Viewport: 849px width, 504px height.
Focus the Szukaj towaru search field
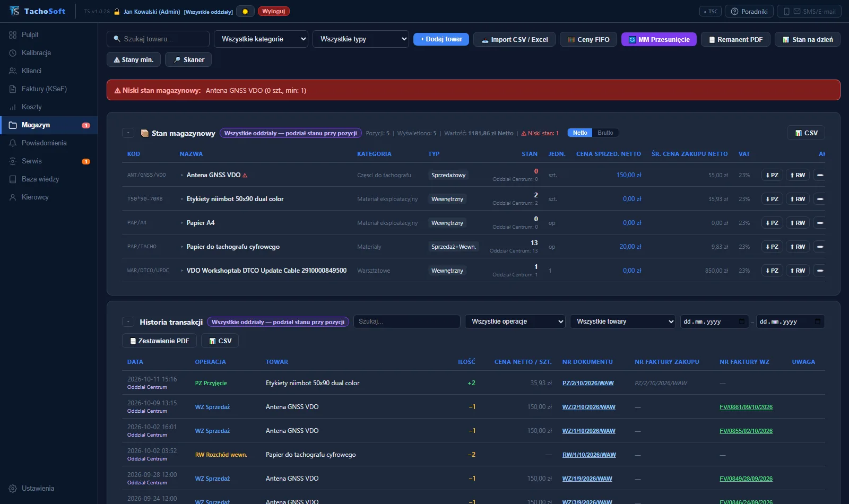tap(158, 39)
